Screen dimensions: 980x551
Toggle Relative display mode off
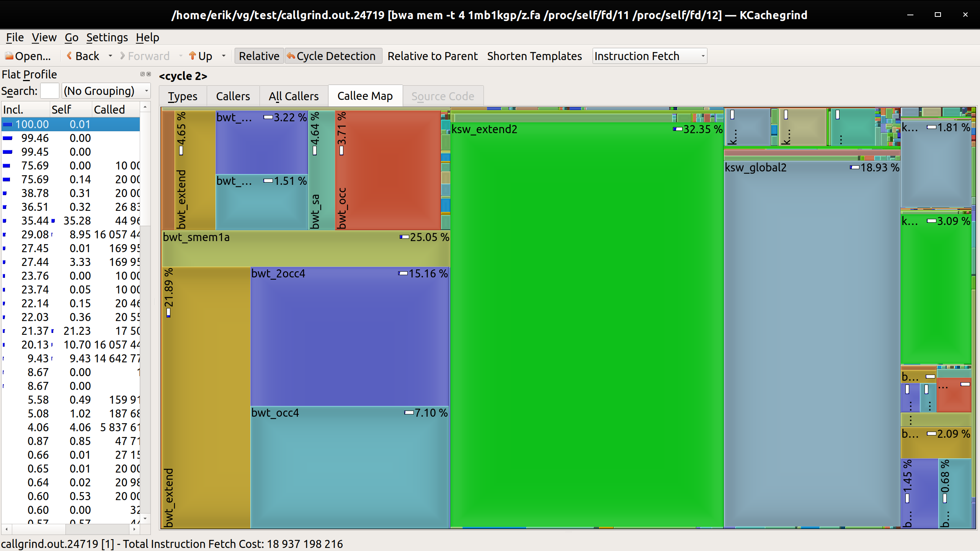[x=259, y=55]
